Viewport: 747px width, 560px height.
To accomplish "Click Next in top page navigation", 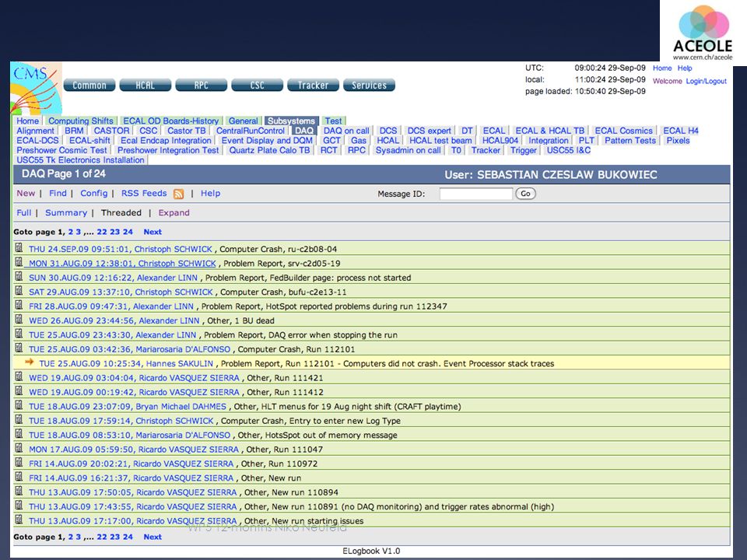I will [153, 232].
